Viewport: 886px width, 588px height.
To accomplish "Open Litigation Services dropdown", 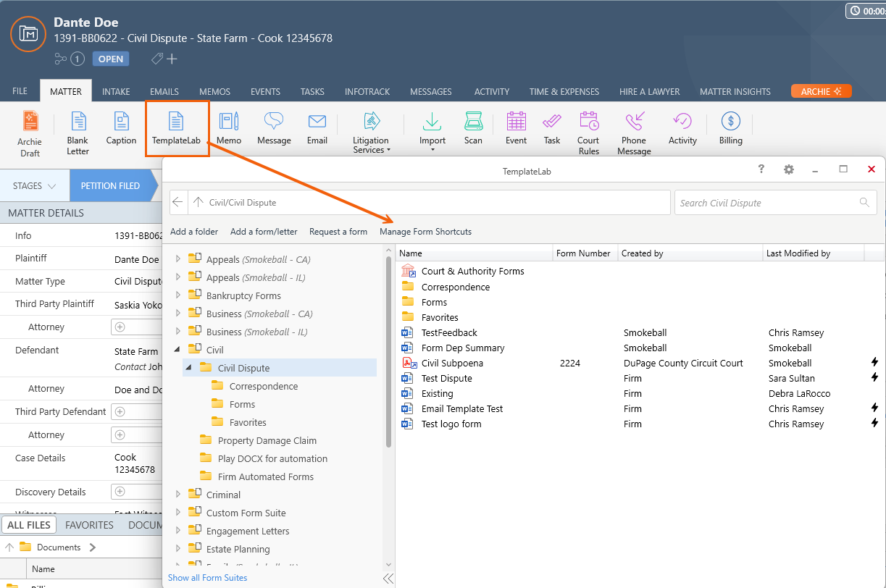I will coord(371,133).
